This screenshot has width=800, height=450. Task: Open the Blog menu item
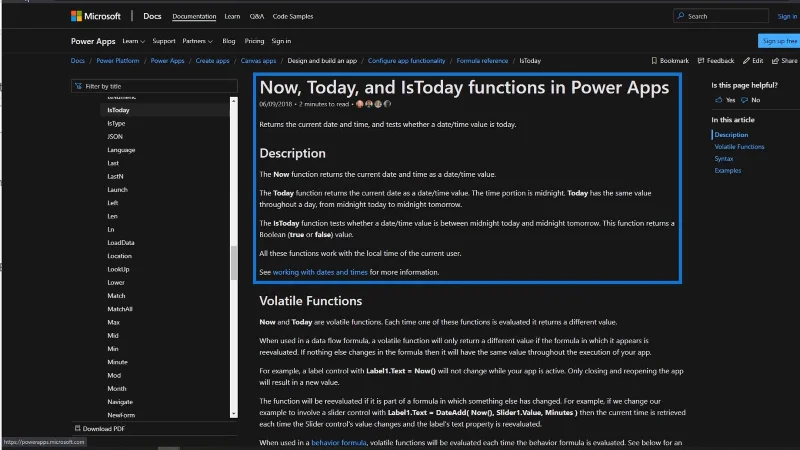click(229, 41)
